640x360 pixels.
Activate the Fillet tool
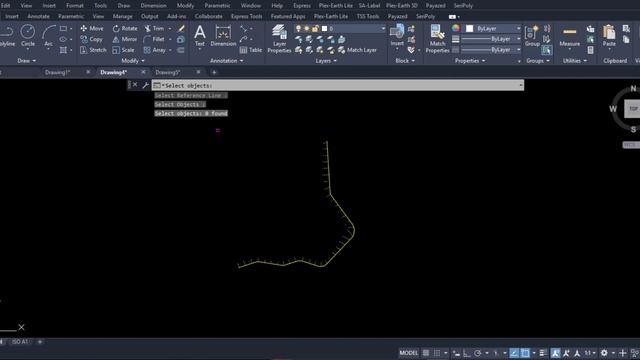(x=154, y=39)
